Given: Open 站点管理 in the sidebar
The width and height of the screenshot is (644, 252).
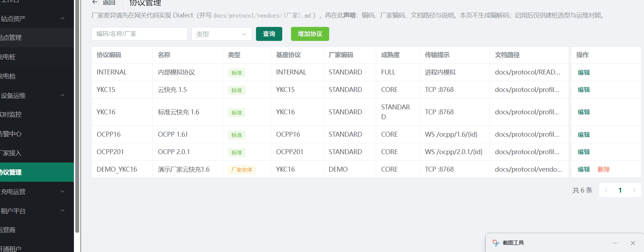Looking at the screenshot, I should tap(37, 37).
